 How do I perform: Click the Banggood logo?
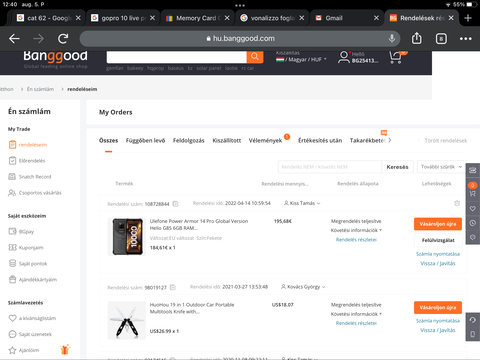click(x=55, y=57)
